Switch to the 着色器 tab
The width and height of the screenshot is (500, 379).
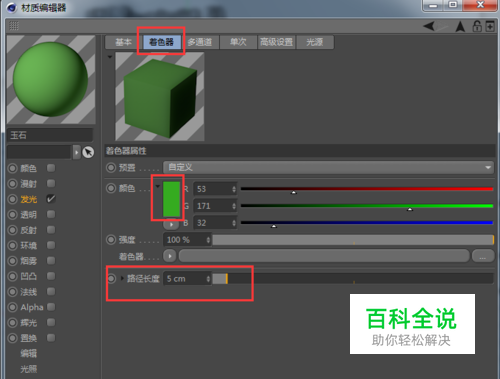tap(162, 42)
